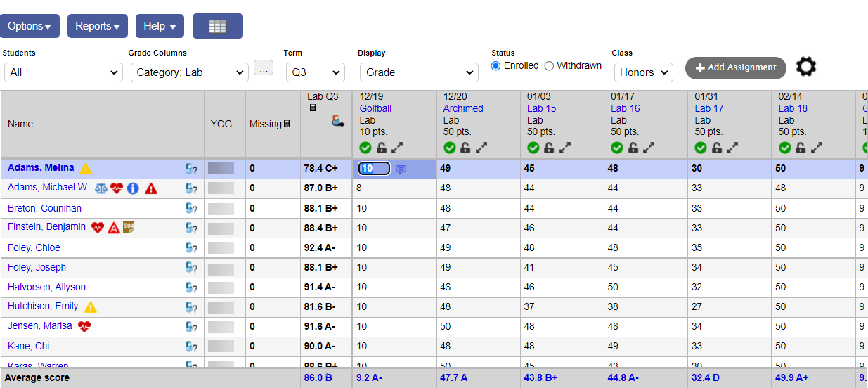This screenshot has width=868, height=388.
Task: Click the post grades icon in Lab Q3 header
Action: click(x=339, y=121)
